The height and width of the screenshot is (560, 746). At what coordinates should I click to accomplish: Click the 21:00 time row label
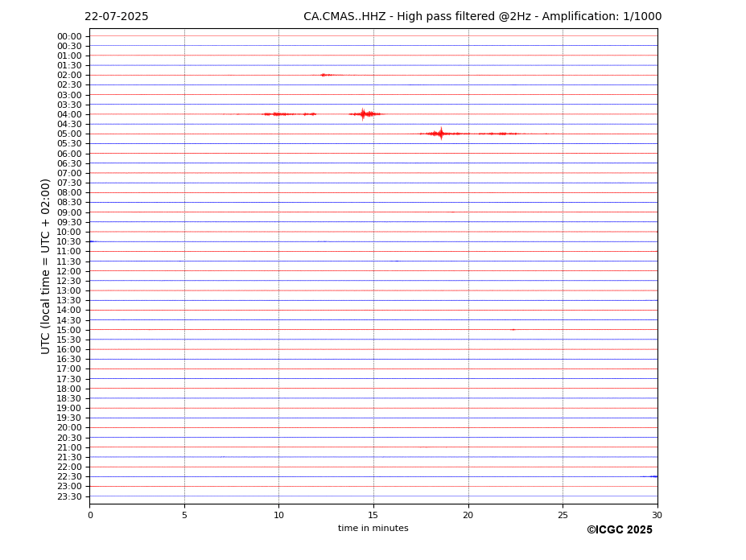(x=69, y=447)
